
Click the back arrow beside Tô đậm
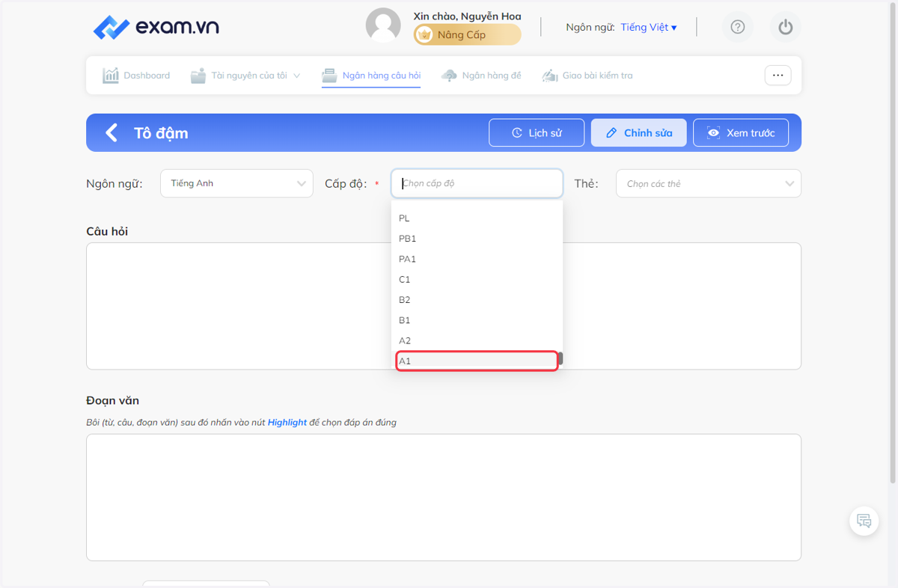pos(112,133)
